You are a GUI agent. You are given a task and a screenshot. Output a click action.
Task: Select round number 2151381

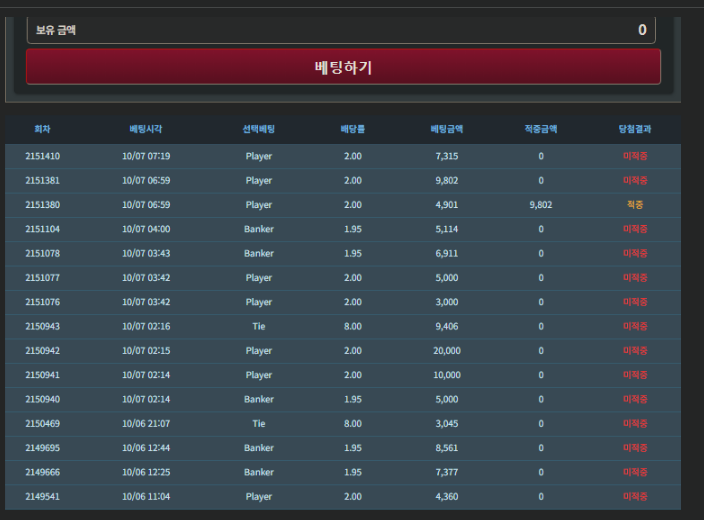point(42,181)
